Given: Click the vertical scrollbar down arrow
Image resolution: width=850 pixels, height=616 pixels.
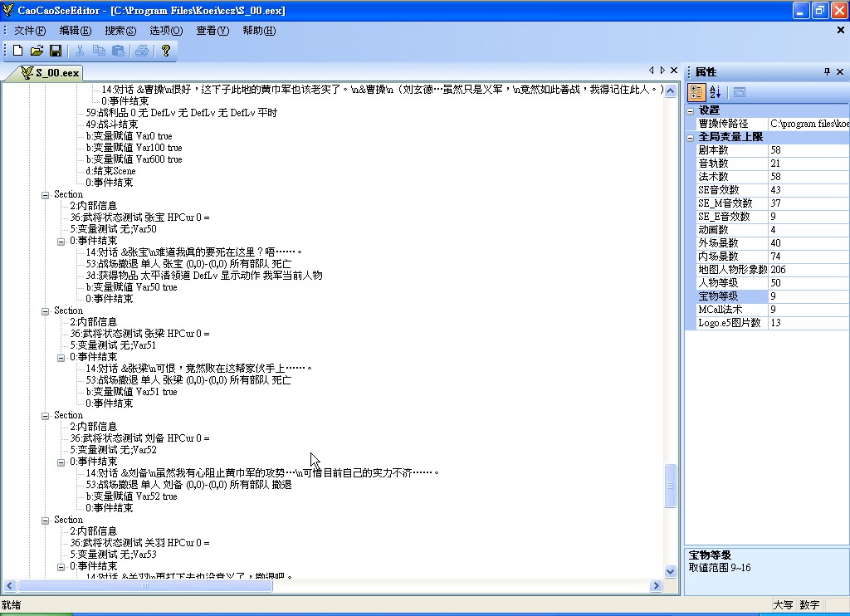Looking at the screenshot, I should click(671, 571).
